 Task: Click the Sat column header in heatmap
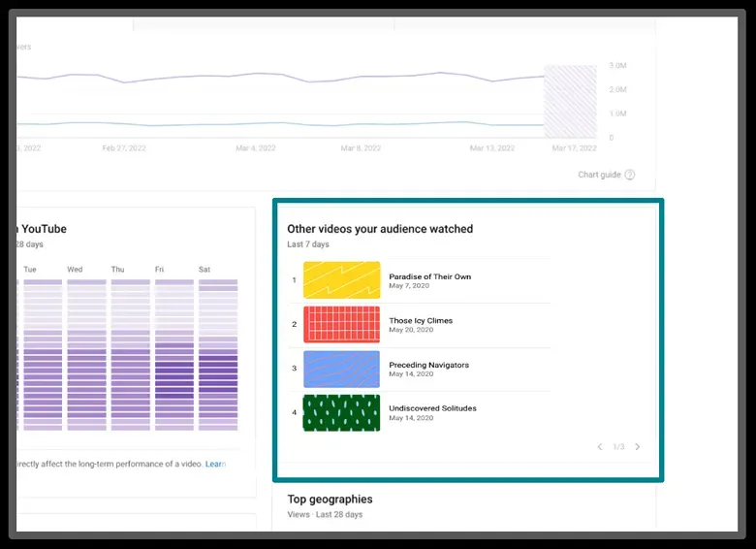pyautogui.click(x=205, y=270)
